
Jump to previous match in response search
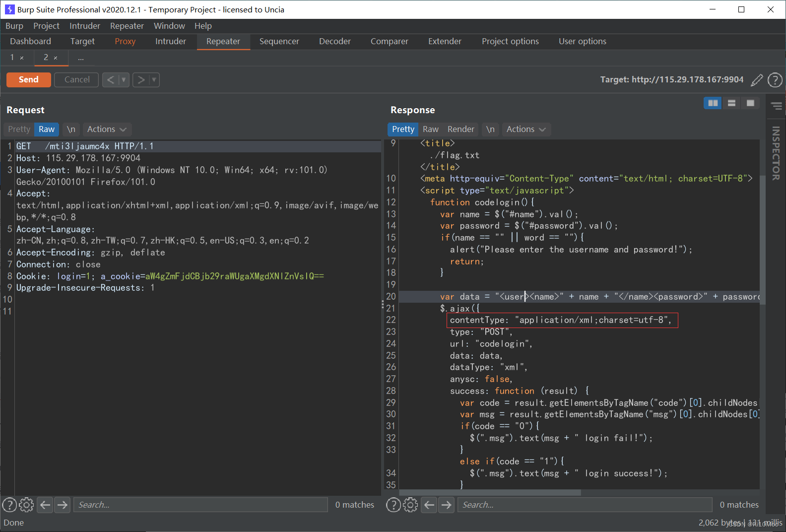point(429,505)
